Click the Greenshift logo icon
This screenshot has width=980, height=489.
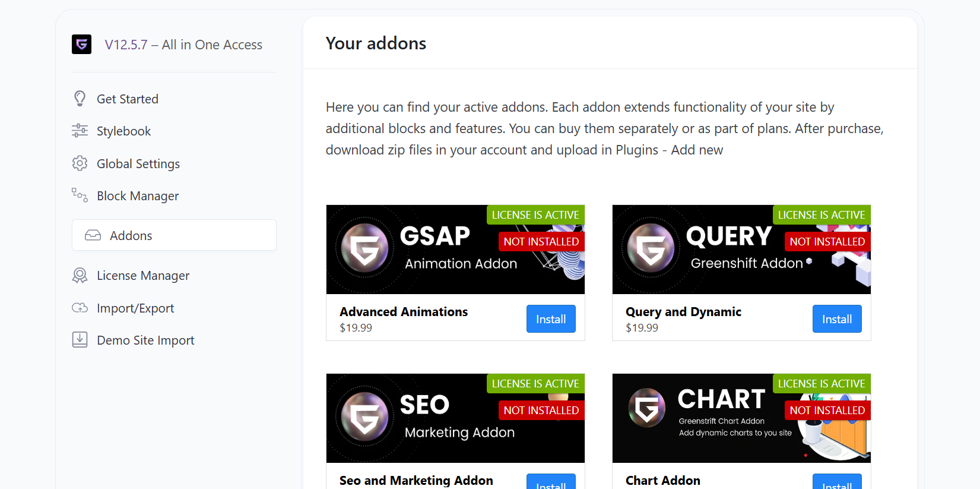(81, 45)
